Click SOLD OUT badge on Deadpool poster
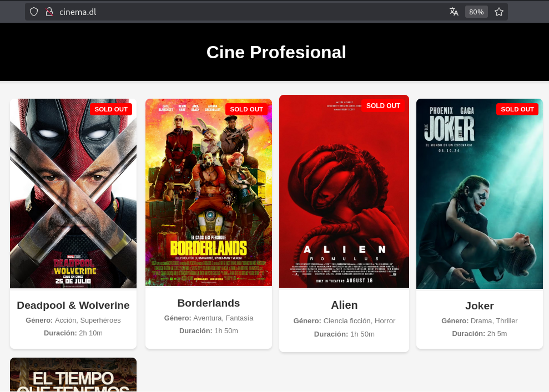The height and width of the screenshot is (392, 549). [x=111, y=109]
